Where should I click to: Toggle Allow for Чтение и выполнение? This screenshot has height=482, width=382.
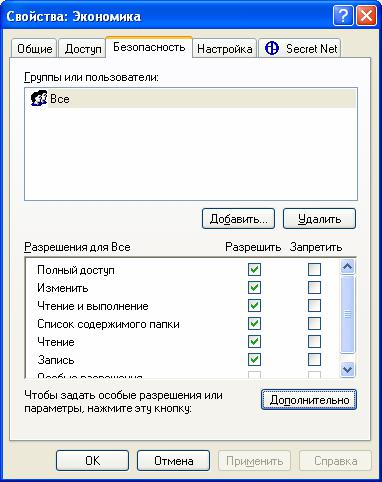tap(254, 305)
